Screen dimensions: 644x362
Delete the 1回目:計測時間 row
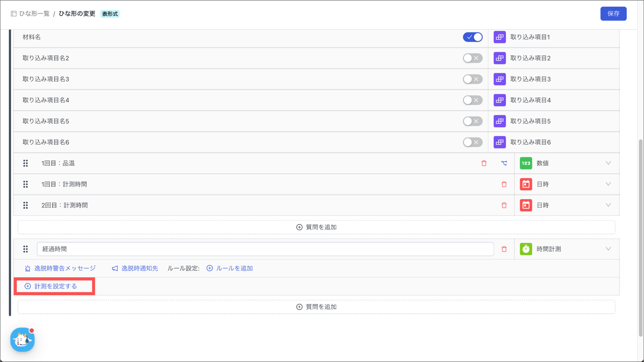tap(504, 184)
